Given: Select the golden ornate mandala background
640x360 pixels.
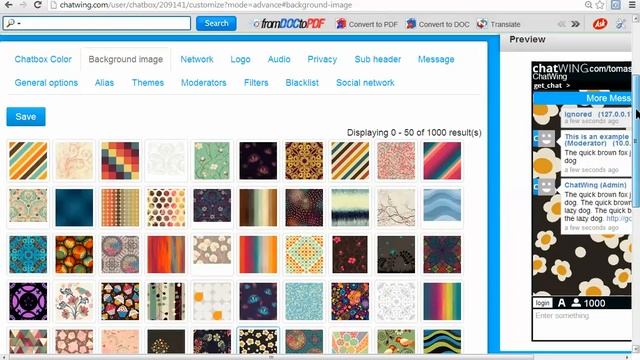Looking at the screenshot, I should click(x=304, y=161).
